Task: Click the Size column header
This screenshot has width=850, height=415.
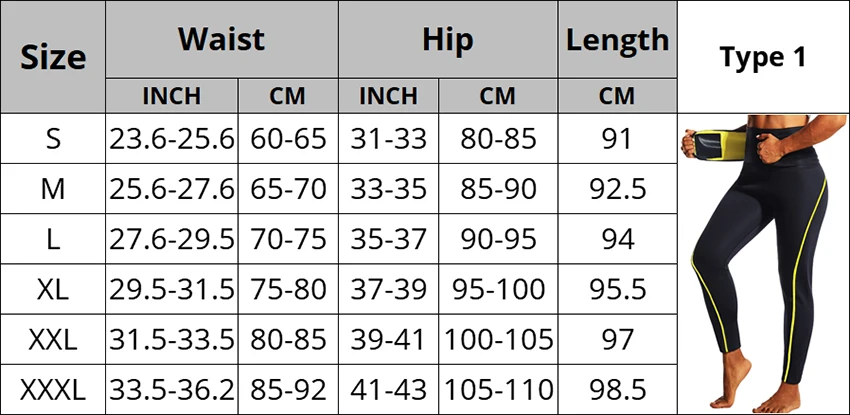Action: point(53,57)
